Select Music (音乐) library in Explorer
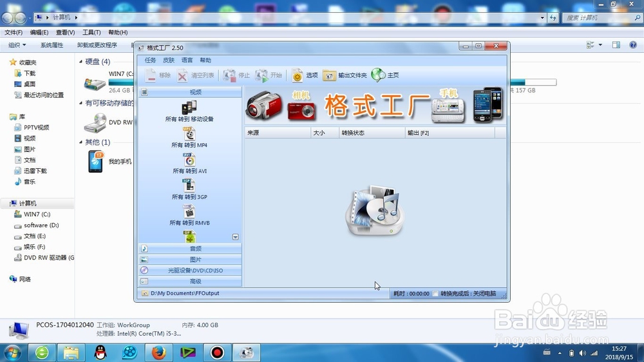Image resolution: width=644 pixels, height=362 pixels. click(x=30, y=182)
